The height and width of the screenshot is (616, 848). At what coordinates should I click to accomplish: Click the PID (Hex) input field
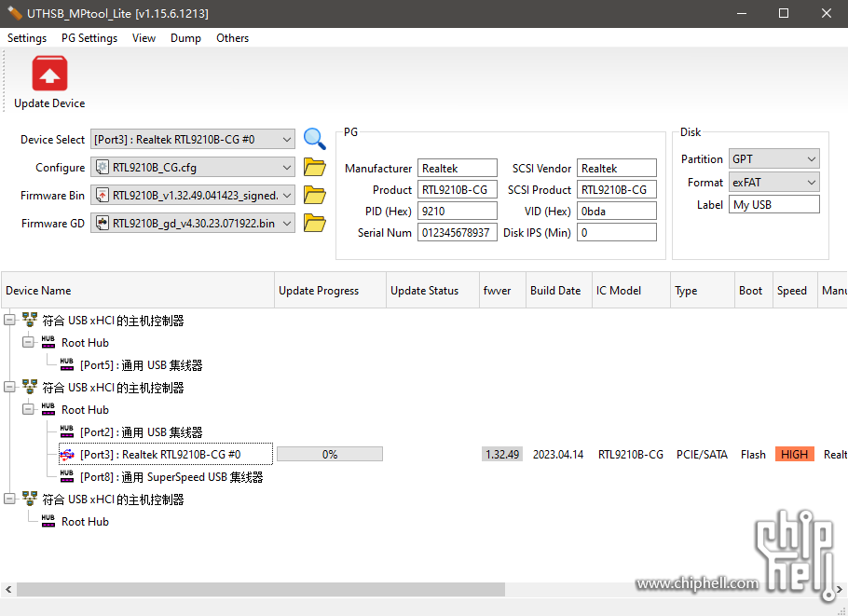click(x=457, y=211)
